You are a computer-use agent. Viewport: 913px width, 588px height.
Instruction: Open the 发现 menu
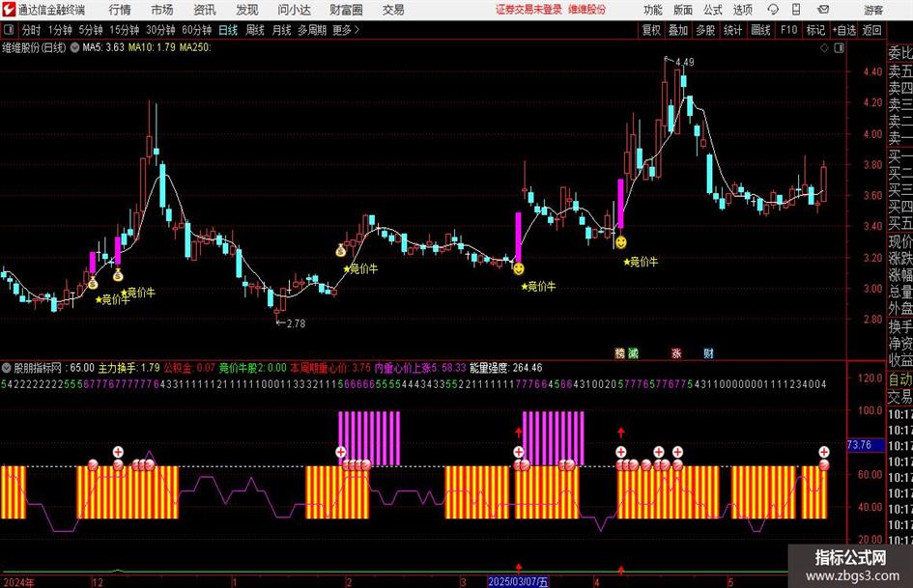click(247, 10)
